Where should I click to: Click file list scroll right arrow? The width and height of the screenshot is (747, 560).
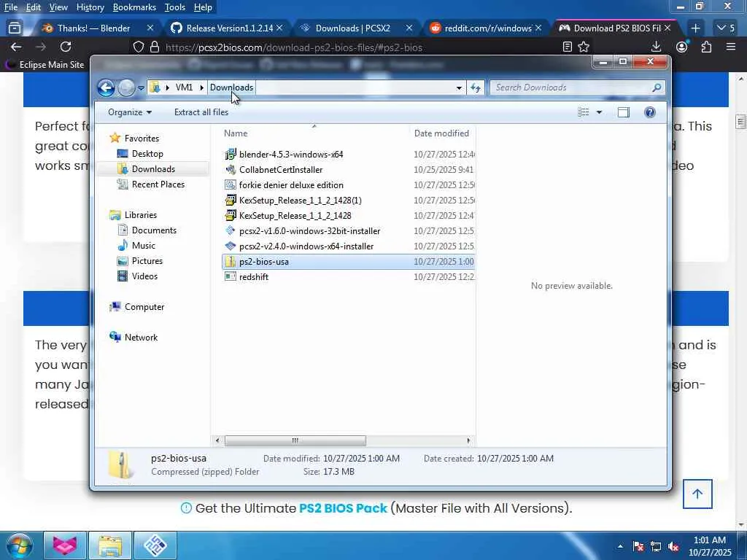pyautogui.click(x=468, y=440)
